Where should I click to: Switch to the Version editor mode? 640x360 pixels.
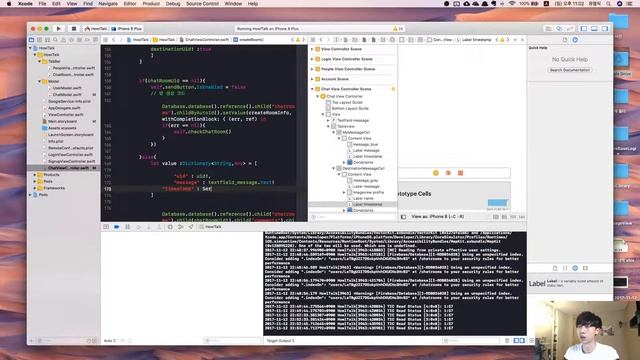(570, 29)
